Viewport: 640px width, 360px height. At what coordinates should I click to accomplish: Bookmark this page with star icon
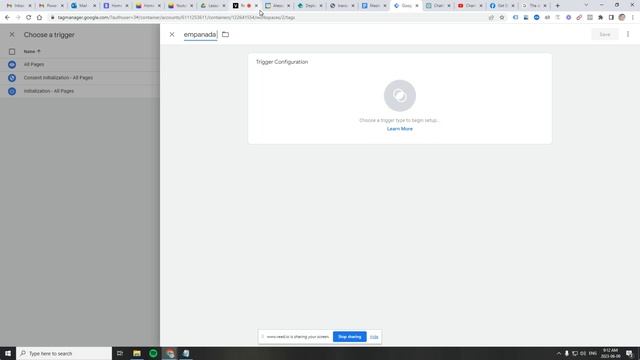502,18
